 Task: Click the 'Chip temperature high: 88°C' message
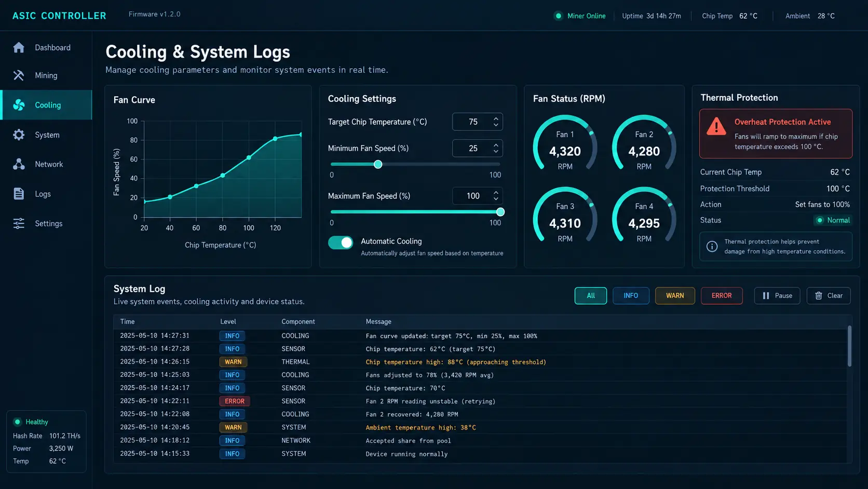click(x=456, y=362)
